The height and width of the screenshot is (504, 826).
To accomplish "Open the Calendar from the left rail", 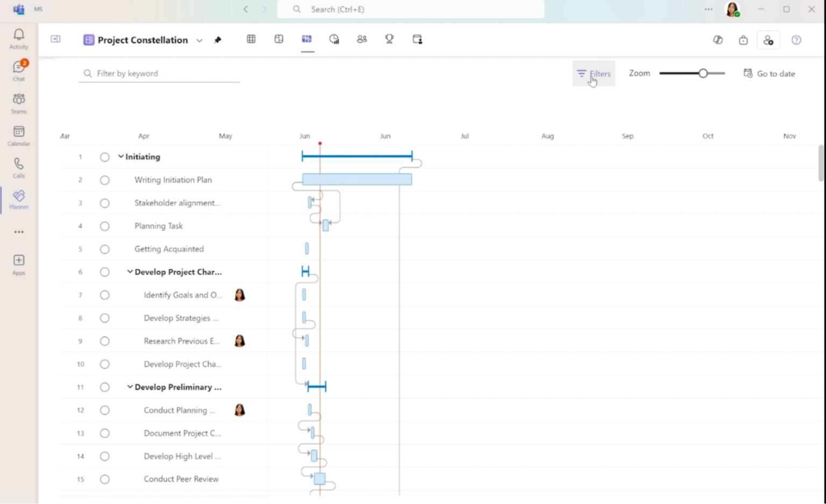I will (x=18, y=133).
